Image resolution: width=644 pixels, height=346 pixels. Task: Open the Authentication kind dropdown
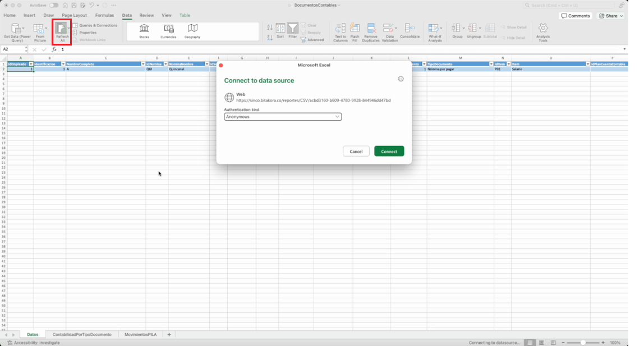[x=283, y=117]
